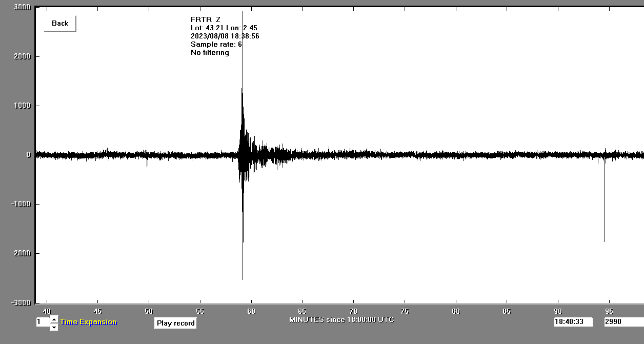Click the 1000 y-axis label
The image size is (644, 344).
22,106
